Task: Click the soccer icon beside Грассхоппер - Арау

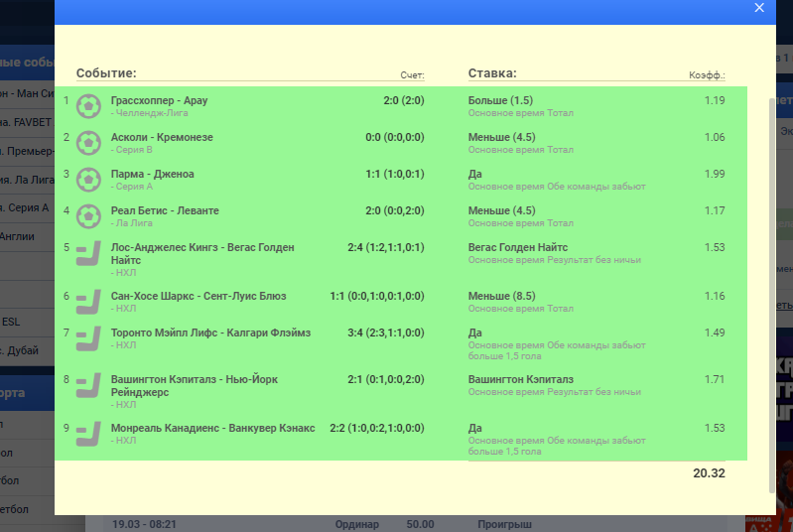Action: (x=89, y=105)
